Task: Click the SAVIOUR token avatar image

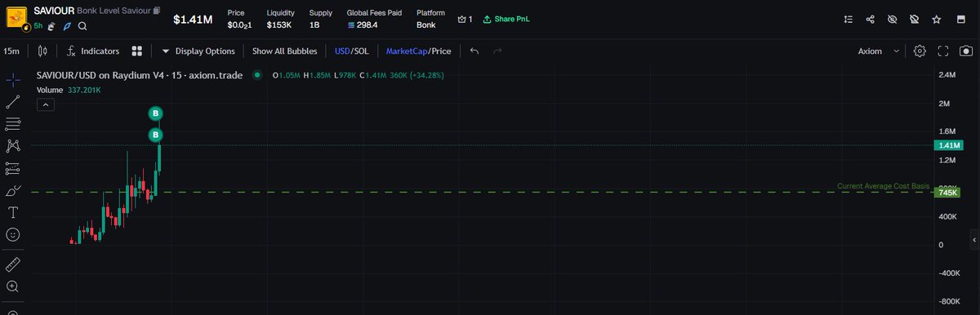Action: [17, 17]
